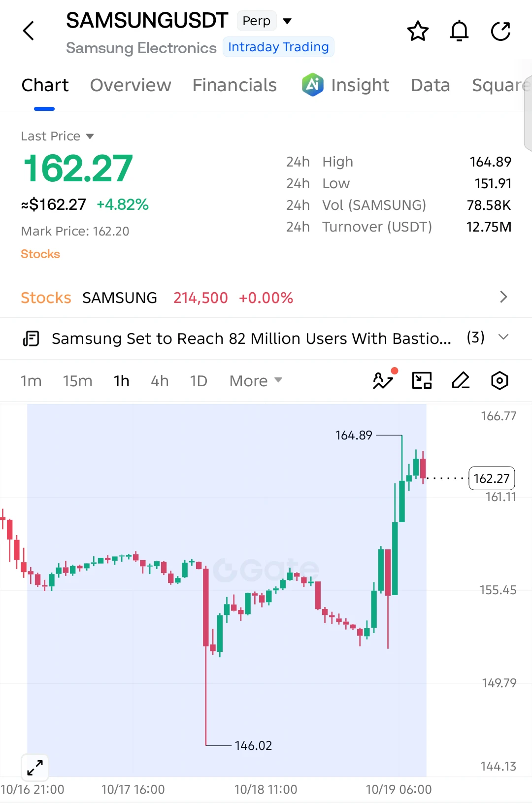The image size is (532, 809).
Task: Tap the Perp label badge
Action: [x=256, y=21]
